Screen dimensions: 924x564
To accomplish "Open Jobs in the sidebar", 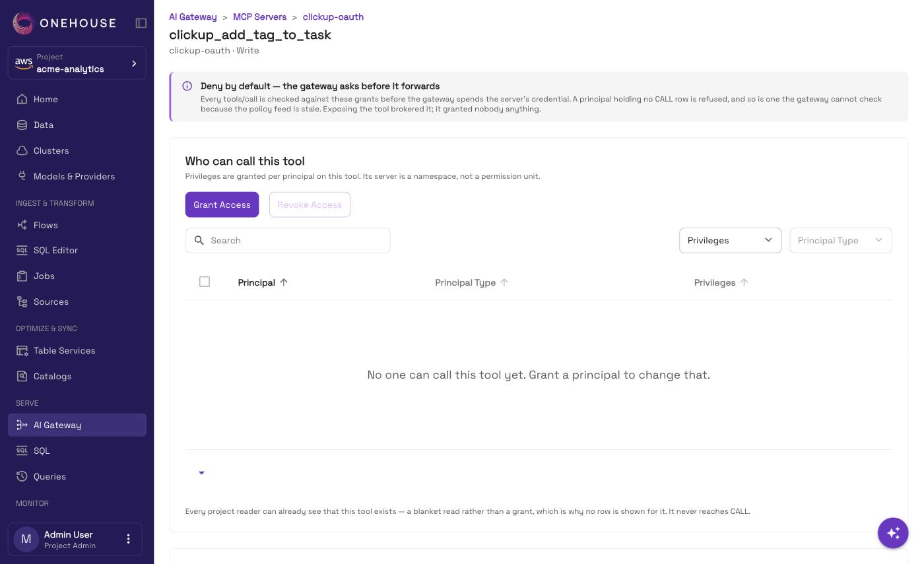I will [x=77, y=276].
